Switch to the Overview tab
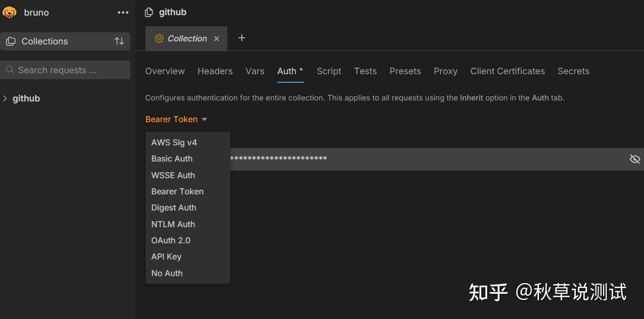The image size is (644, 319). pyautogui.click(x=165, y=71)
